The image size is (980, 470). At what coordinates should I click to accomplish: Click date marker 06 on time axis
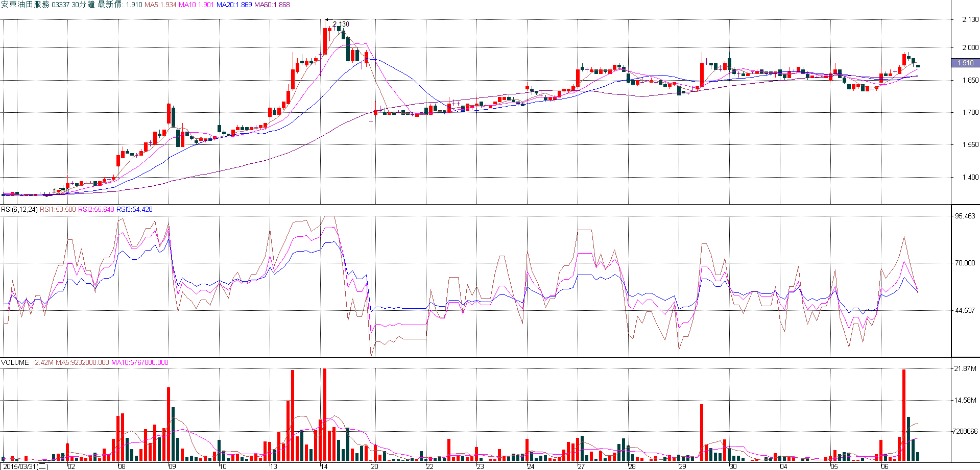click(x=885, y=466)
